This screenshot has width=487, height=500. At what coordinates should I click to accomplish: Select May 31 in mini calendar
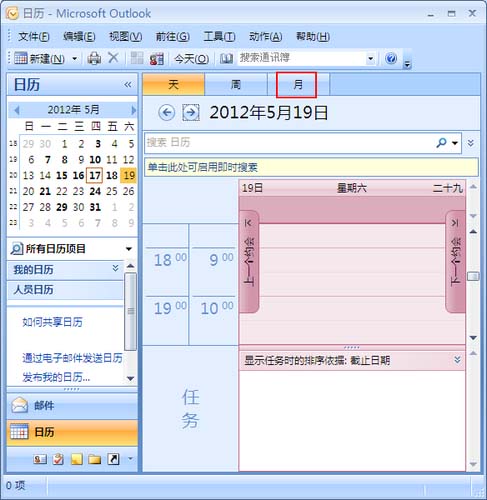click(95, 207)
